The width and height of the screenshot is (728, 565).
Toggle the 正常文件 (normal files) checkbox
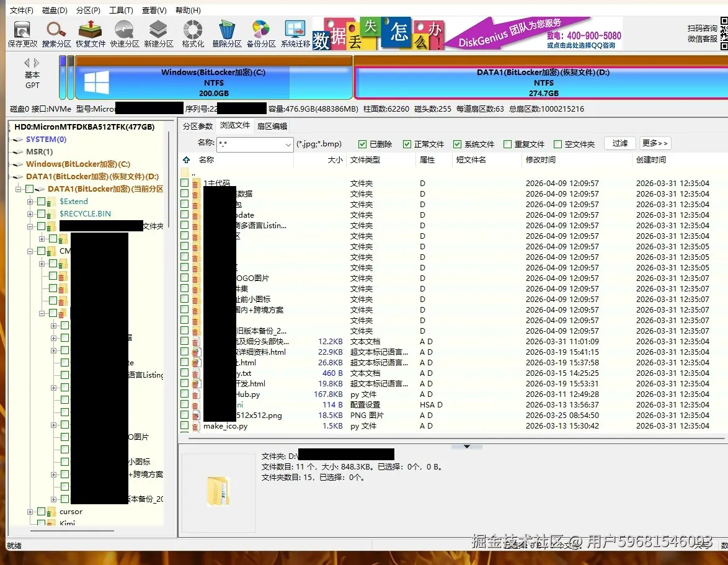pyautogui.click(x=407, y=144)
